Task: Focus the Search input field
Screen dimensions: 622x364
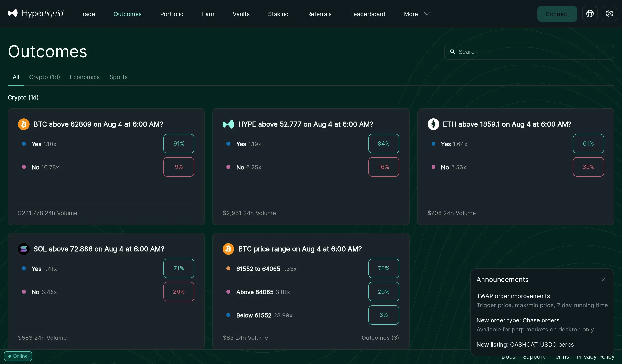Action: (529, 52)
